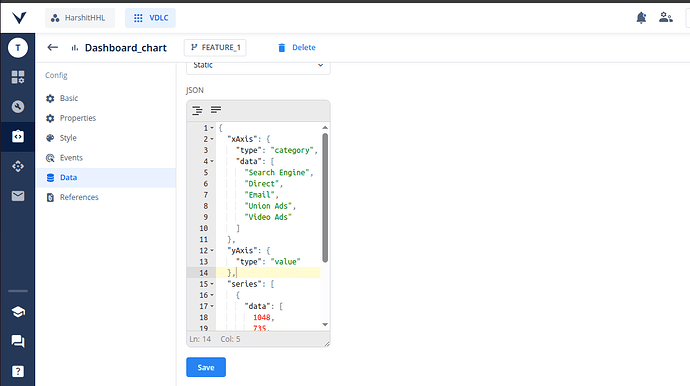Viewport: 690px width, 386px height.
Task: Click the chart icon beside Dashboard_chart
Action: 75,48
